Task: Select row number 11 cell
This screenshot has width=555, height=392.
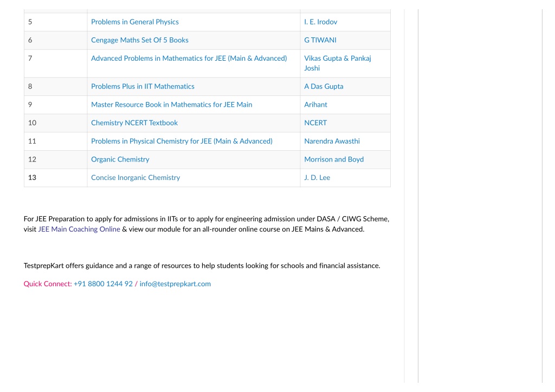Action: pyautogui.click(x=56, y=141)
